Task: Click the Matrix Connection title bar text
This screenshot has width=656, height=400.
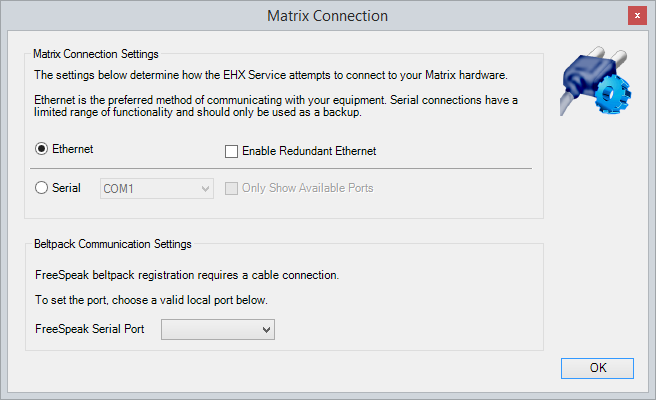Action: click(x=328, y=16)
